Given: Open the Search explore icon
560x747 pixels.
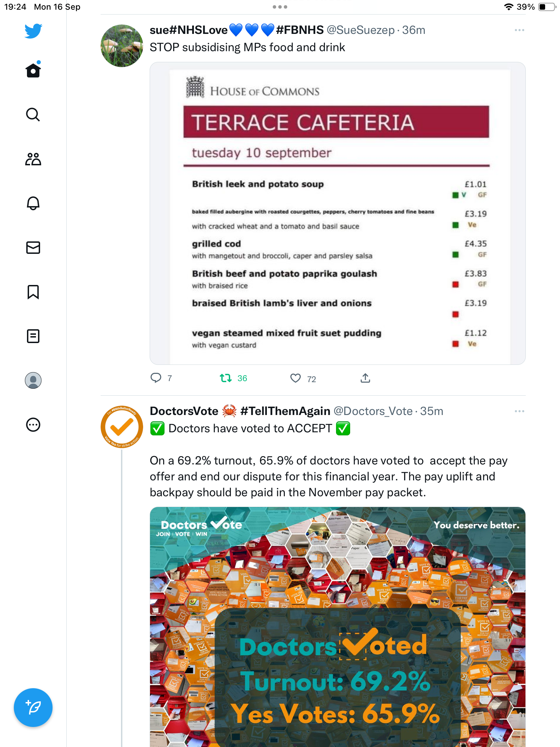Looking at the screenshot, I should click(33, 114).
